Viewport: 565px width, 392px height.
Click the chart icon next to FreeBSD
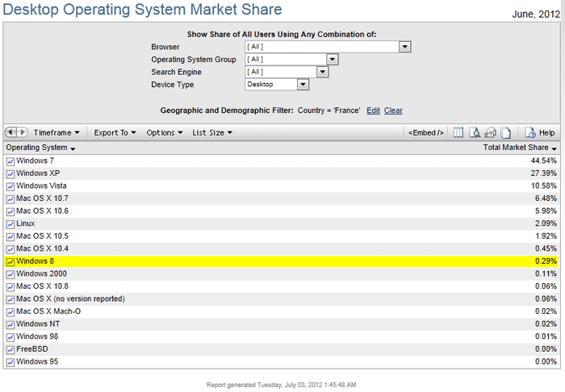click(x=10, y=350)
